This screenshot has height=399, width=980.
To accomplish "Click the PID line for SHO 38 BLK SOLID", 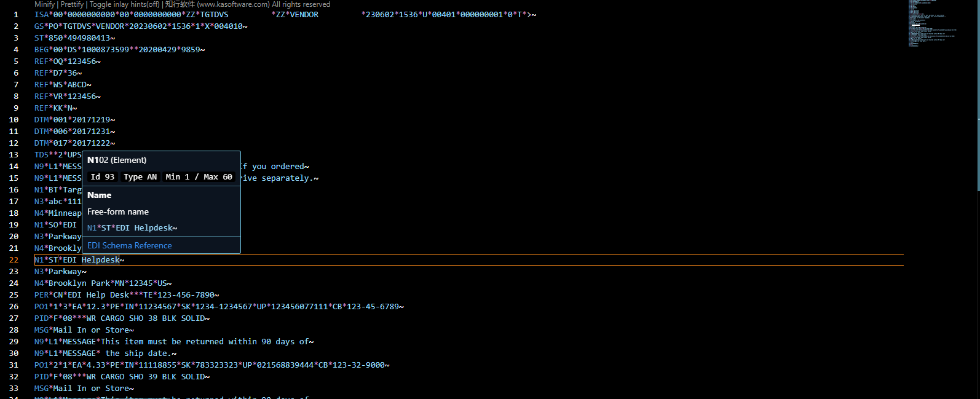I will coord(122,318).
